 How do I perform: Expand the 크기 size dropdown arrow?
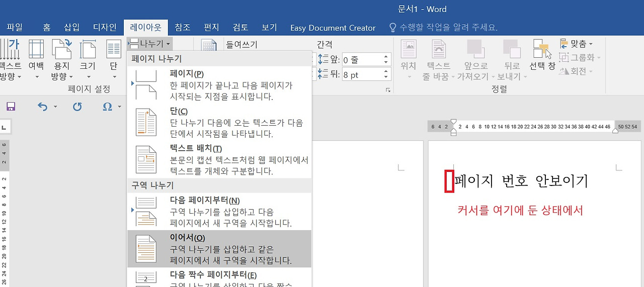88,77
